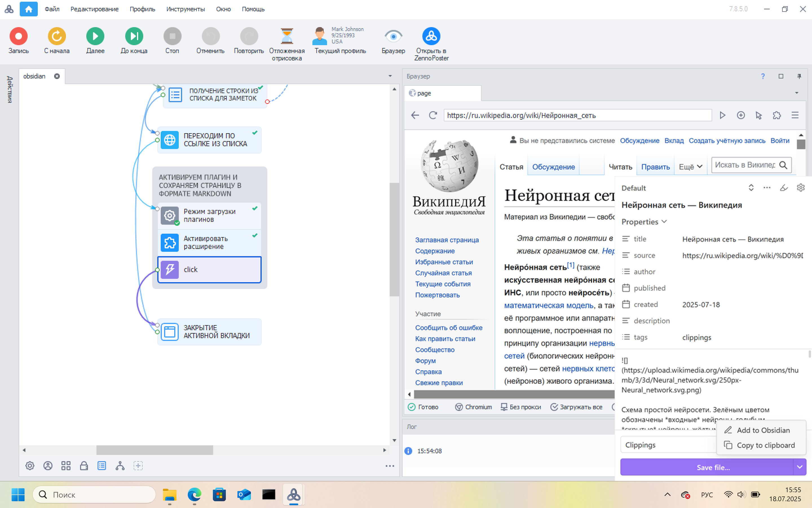Close the obsidian project tab

coord(57,76)
